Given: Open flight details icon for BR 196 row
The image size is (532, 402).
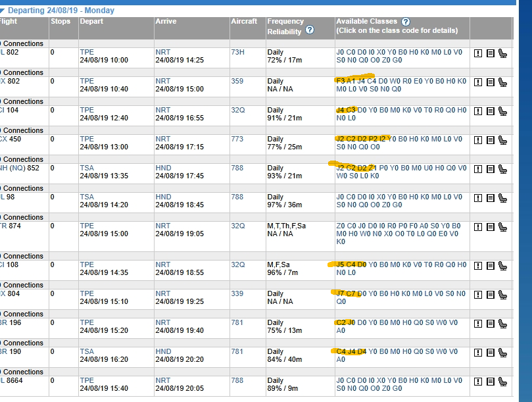Looking at the screenshot, I should tap(491, 324).
